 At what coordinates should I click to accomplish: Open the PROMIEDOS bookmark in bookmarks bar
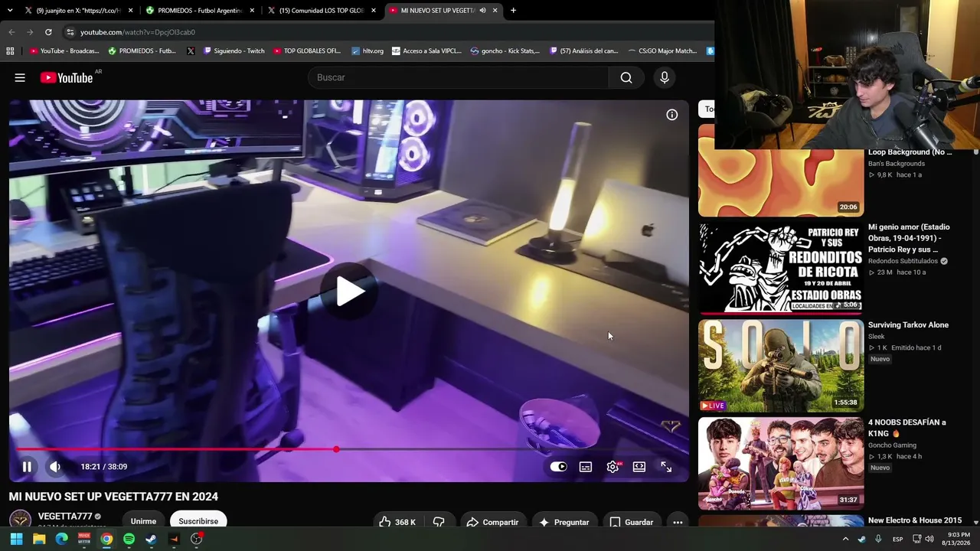pos(142,51)
